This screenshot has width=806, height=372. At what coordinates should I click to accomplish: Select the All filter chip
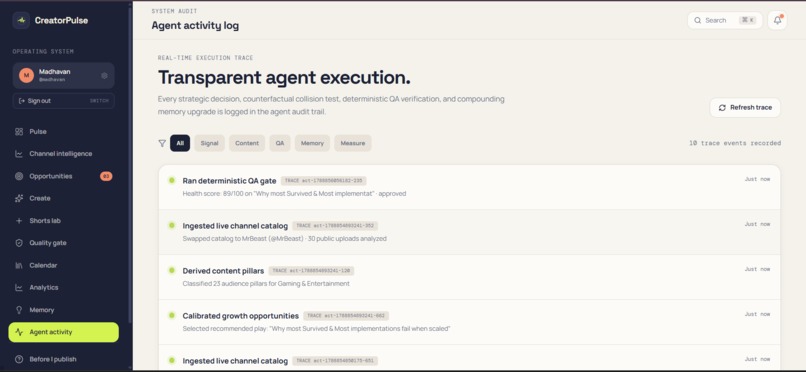click(180, 143)
